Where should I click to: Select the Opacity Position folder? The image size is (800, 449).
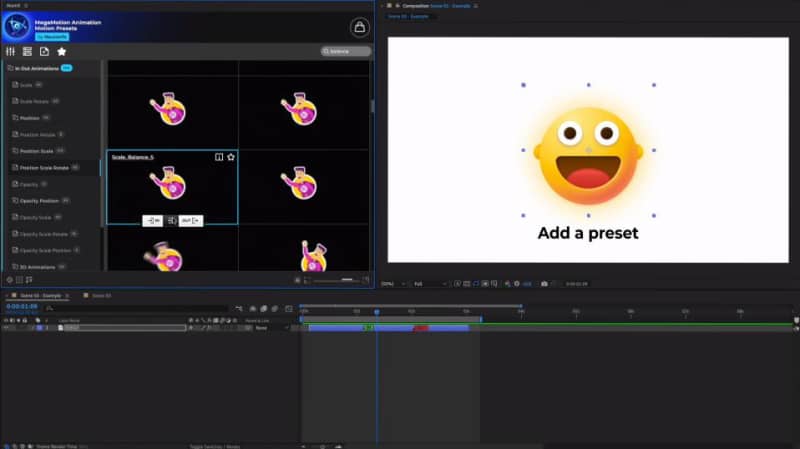(x=39, y=201)
